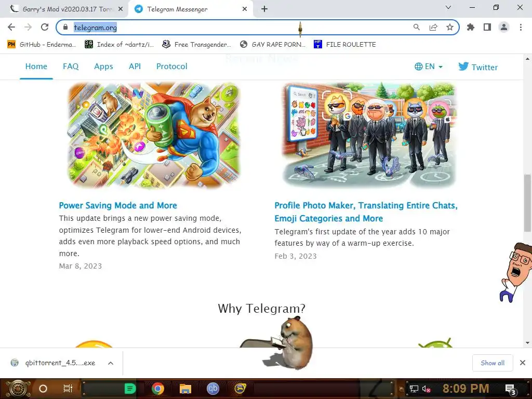This screenshot has height=399, width=532.
Task: Show all downloads
Action: [493, 363]
